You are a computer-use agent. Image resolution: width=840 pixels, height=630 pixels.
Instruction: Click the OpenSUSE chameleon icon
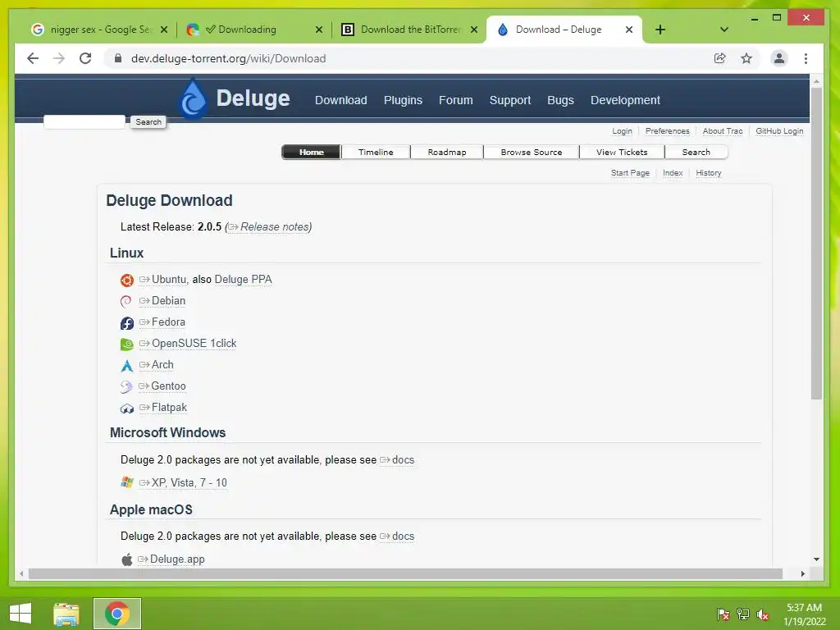coord(127,345)
